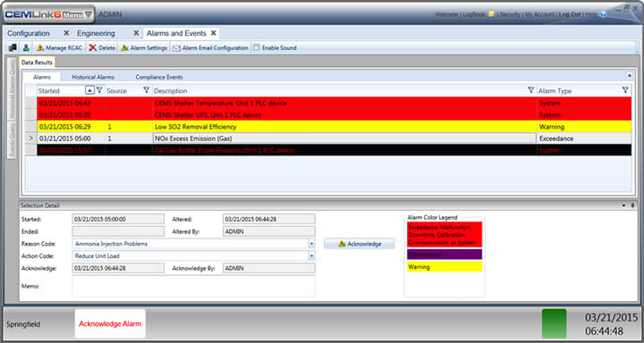The image size is (644, 343).
Task: Click the Alarm Email Configuration envelope icon
Action: click(x=176, y=48)
